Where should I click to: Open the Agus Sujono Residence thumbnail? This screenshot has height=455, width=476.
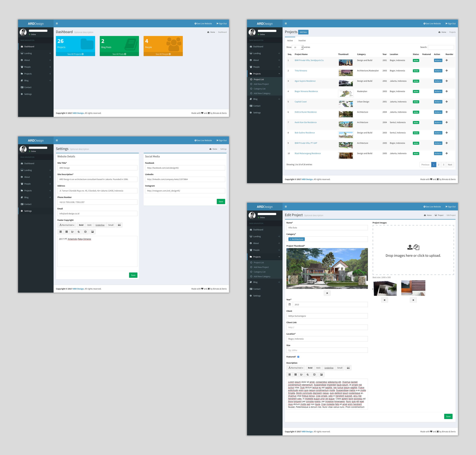(x=346, y=83)
